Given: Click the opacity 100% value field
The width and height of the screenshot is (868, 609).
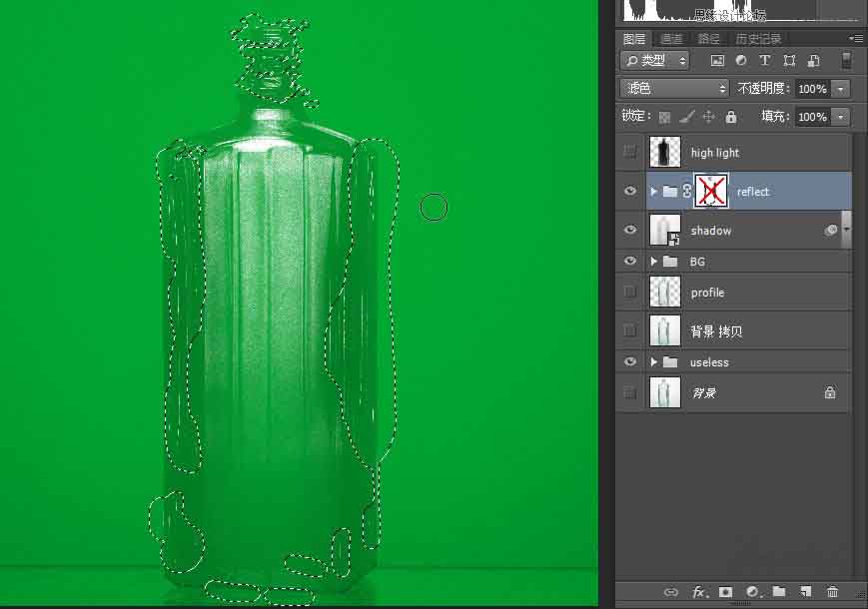Looking at the screenshot, I should (x=813, y=89).
